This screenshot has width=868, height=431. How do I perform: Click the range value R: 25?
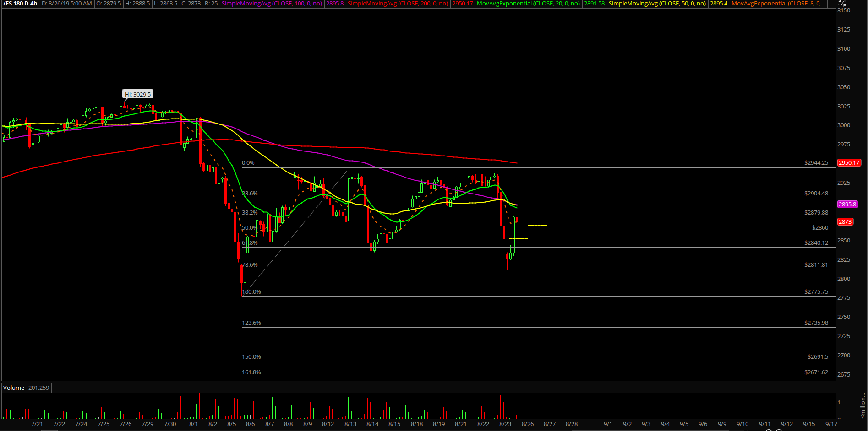[211, 4]
